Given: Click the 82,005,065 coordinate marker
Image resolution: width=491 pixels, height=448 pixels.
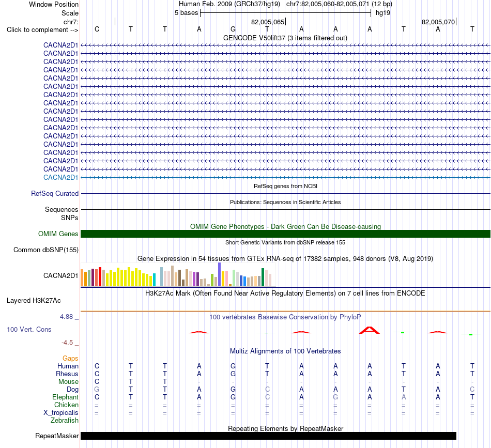Looking at the screenshot, I should coord(268,22).
